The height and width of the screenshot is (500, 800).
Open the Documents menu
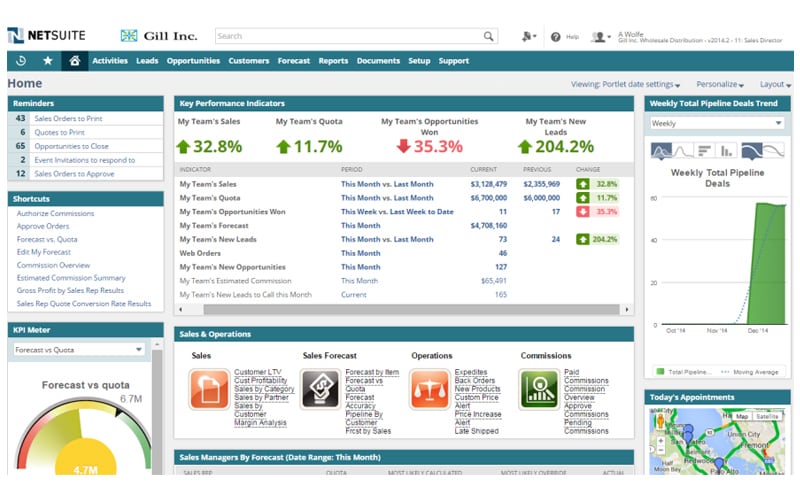378,61
